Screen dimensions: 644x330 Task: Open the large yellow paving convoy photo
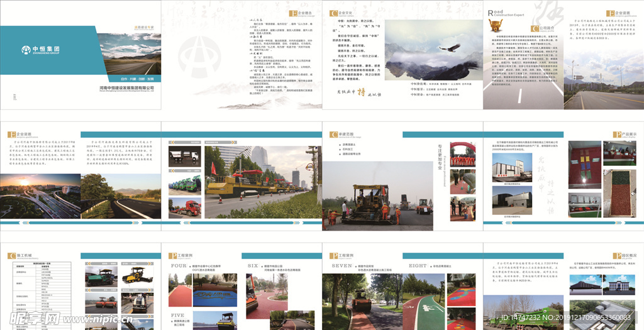coord(263,182)
